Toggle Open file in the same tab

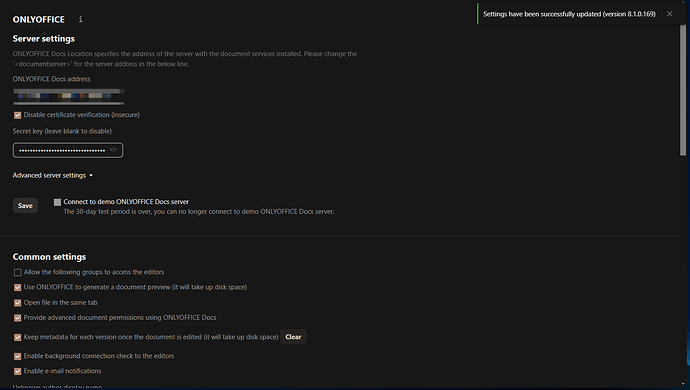[x=18, y=303]
